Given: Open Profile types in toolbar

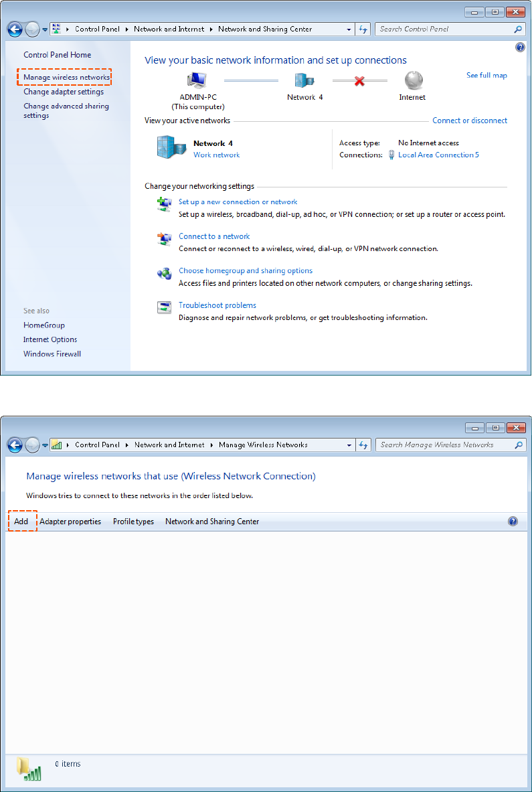Looking at the screenshot, I should [133, 522].
